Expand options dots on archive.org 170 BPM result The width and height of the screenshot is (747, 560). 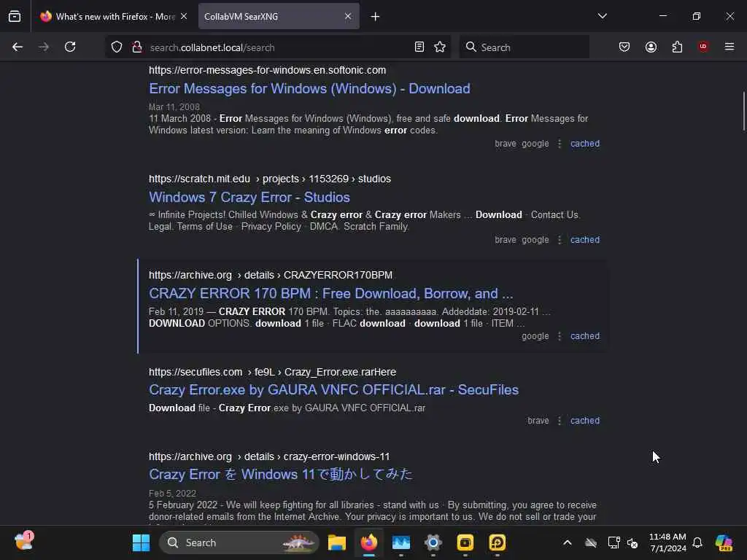[x=560, y=335]
